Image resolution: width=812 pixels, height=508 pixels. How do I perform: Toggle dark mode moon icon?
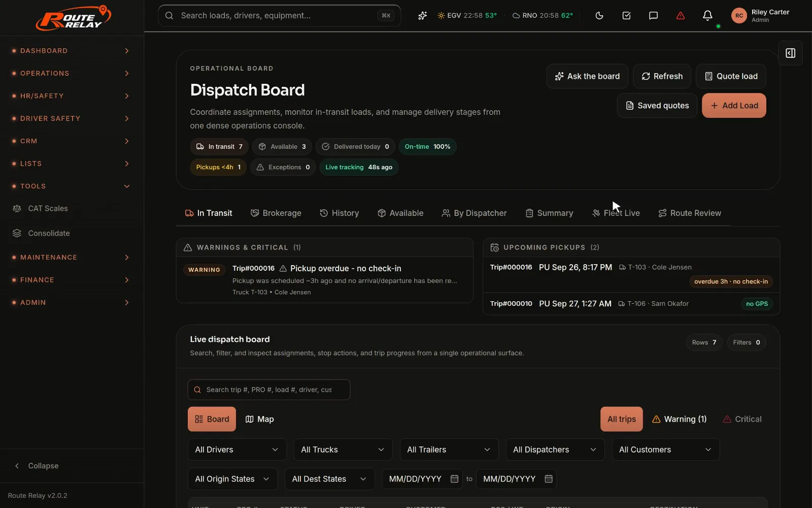tap(599, 16)
